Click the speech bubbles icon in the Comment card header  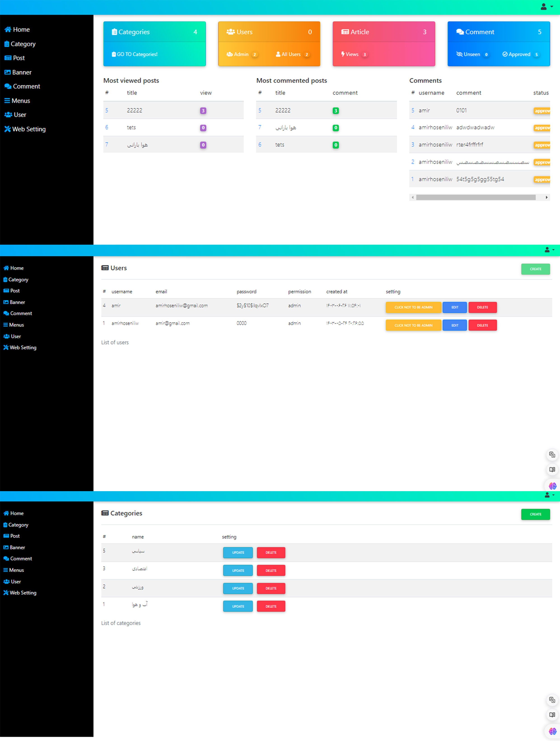click(x=460, y=32)
